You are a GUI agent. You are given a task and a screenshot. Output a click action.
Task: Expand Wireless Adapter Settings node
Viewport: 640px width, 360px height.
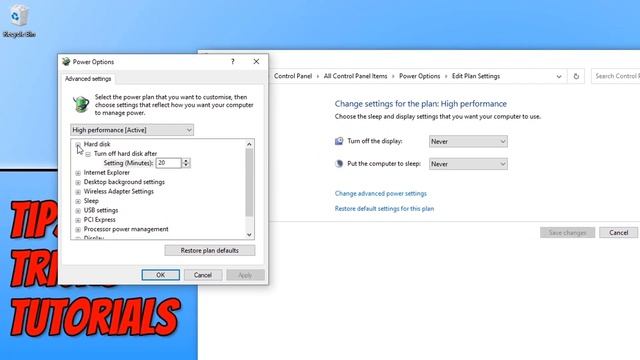point(78,192)
